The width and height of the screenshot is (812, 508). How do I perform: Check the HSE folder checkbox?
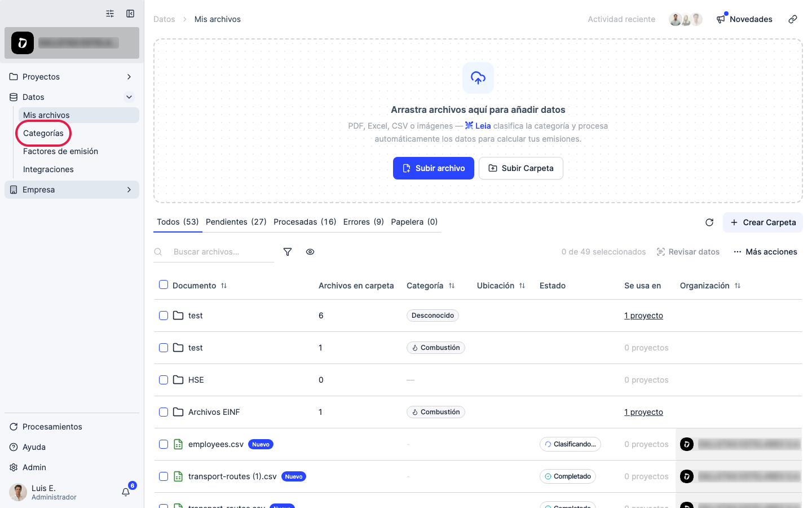tap(164, 380)
